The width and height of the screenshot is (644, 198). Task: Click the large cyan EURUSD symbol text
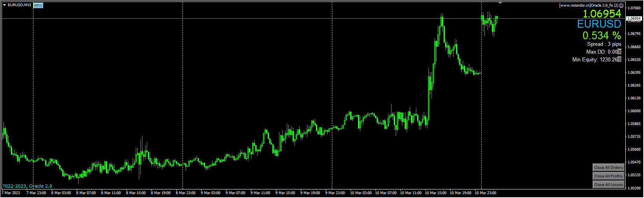599,24
